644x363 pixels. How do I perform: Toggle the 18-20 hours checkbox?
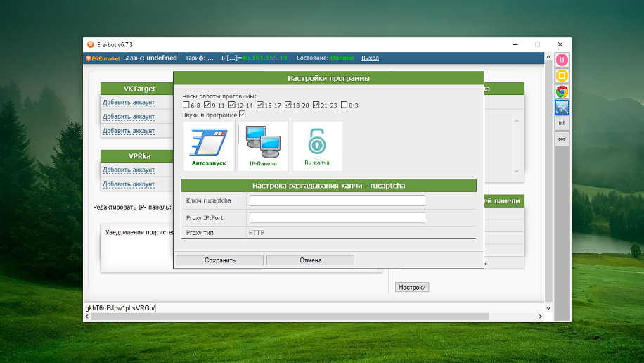pyautogui.click(x=288, y=105)
